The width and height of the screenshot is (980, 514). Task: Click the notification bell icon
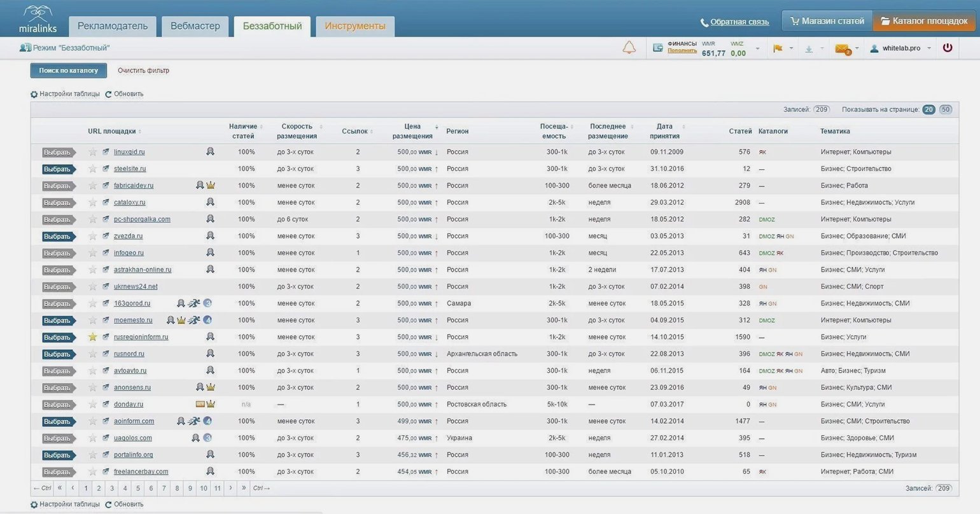[629, 48]
